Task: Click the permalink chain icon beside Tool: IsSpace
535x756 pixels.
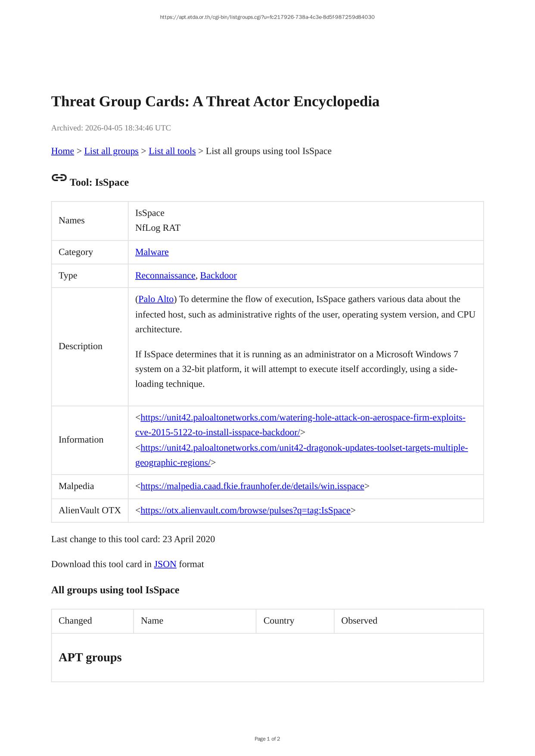Action: 59,178
